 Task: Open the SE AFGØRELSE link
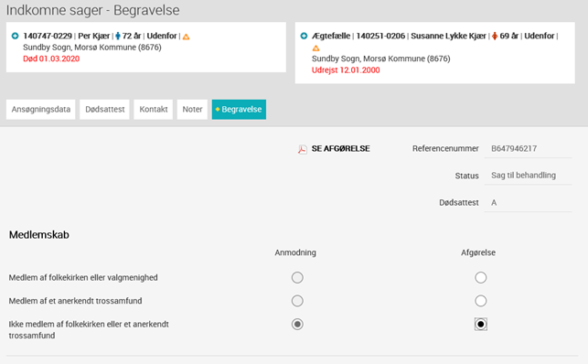(x=340, y=149)
